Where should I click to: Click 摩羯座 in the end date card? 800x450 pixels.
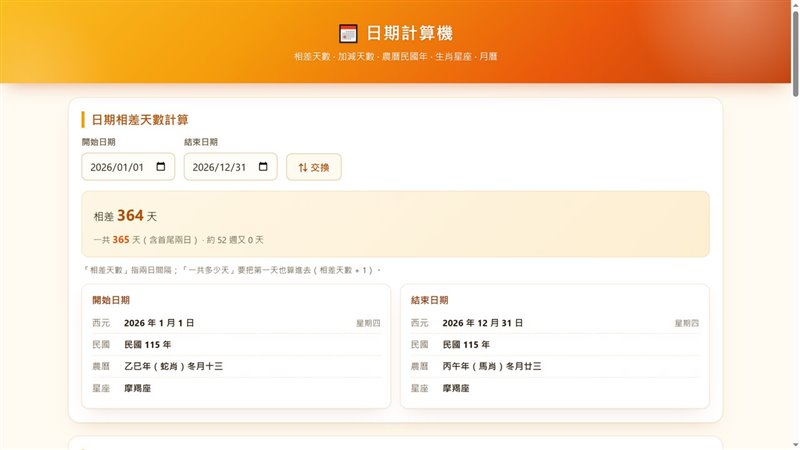click(x=456, y=388)
